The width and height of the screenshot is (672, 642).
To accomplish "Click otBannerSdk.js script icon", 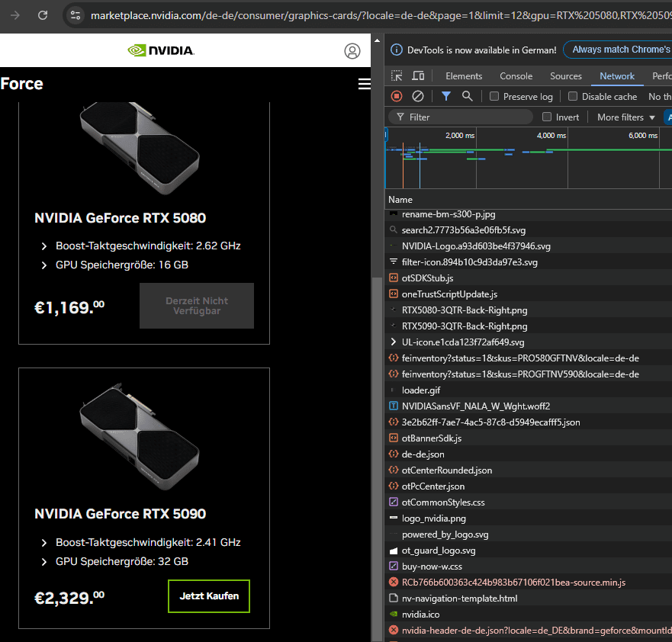I will tap(394, 438).
